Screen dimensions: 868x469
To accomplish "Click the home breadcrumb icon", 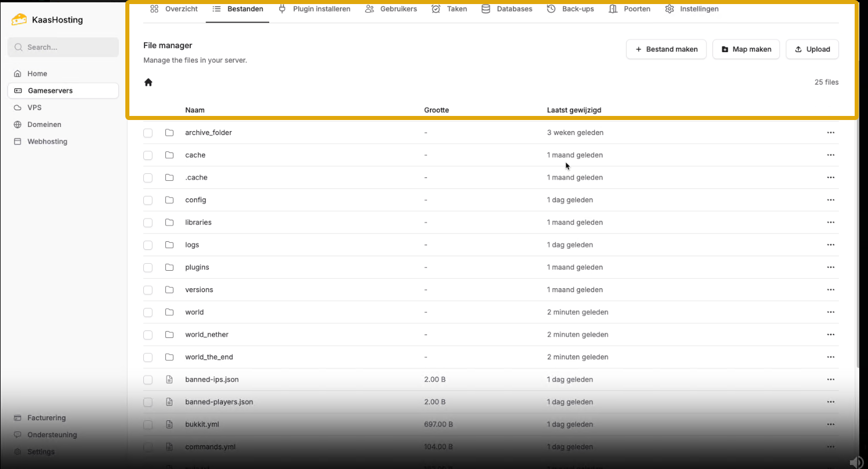I will pos(148,82).
